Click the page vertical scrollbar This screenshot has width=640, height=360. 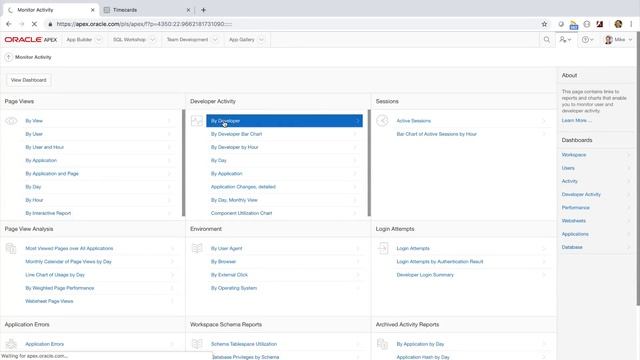tap(638, 168)
